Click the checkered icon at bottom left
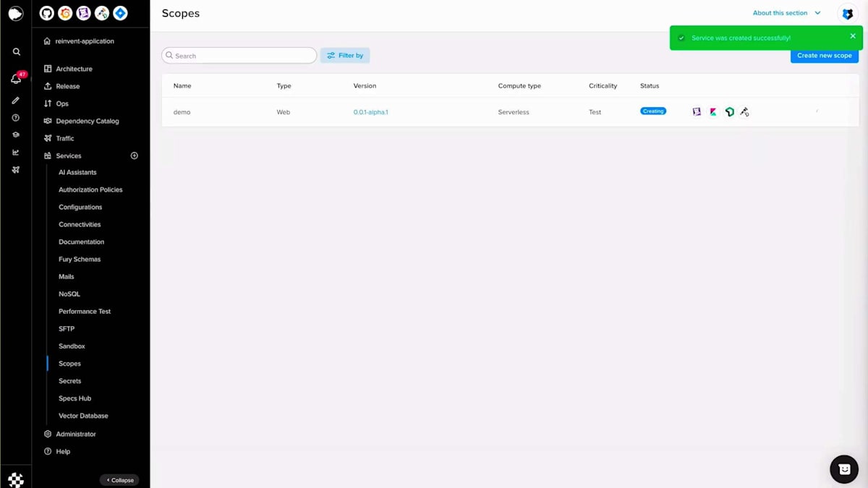 point(16,479)
